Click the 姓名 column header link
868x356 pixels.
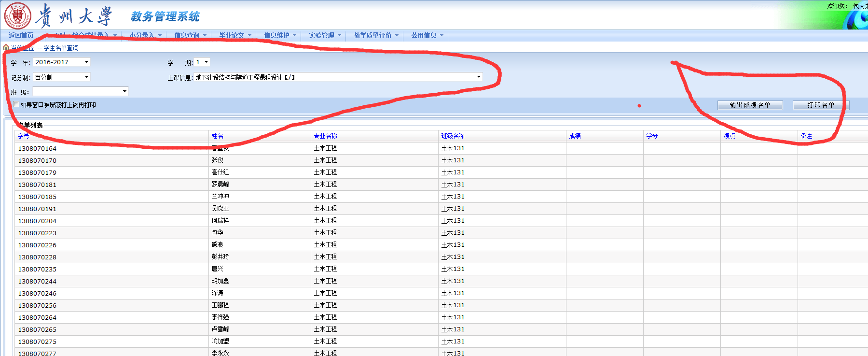click(x=217, y=136)
